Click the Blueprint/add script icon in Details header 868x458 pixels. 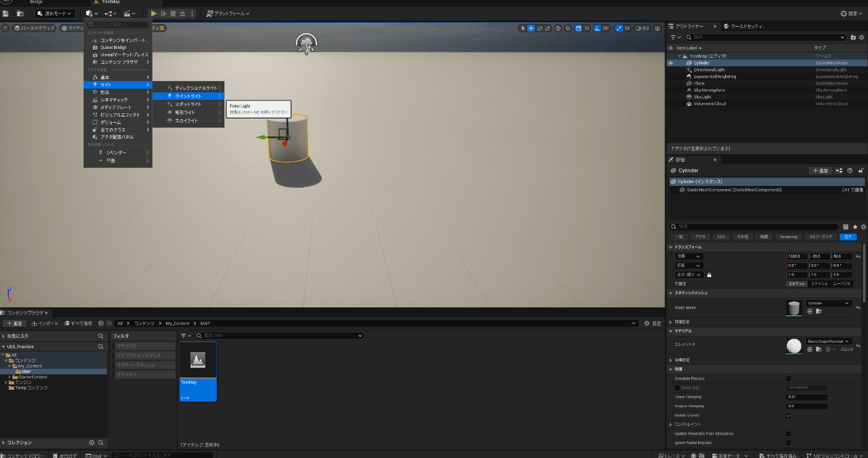839,170
